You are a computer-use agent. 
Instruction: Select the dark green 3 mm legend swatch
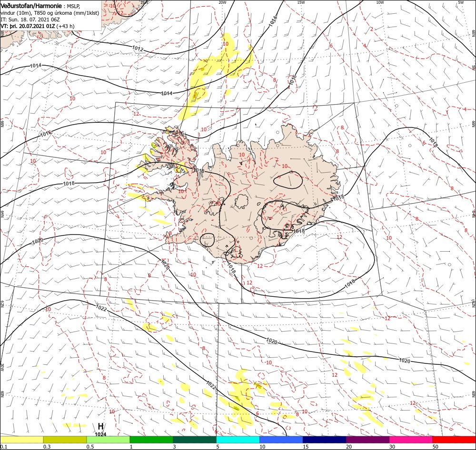(x=195, y=440)
